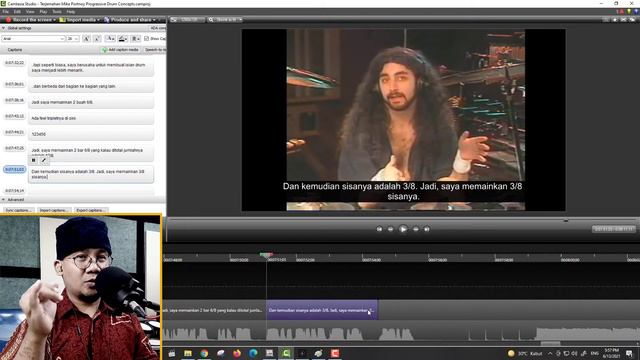640x360 pixels.
Task: Open File Explorer from the taskbar
Action: 188,353
